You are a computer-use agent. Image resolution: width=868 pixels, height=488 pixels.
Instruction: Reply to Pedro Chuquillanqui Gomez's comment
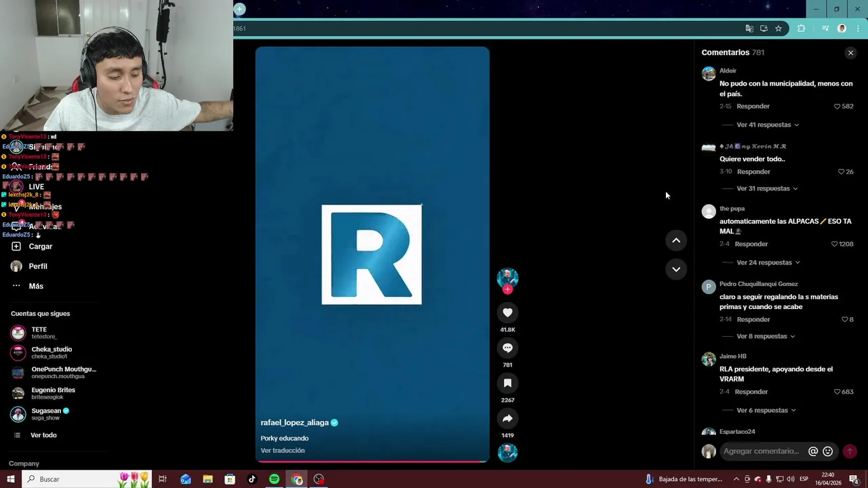753,319
